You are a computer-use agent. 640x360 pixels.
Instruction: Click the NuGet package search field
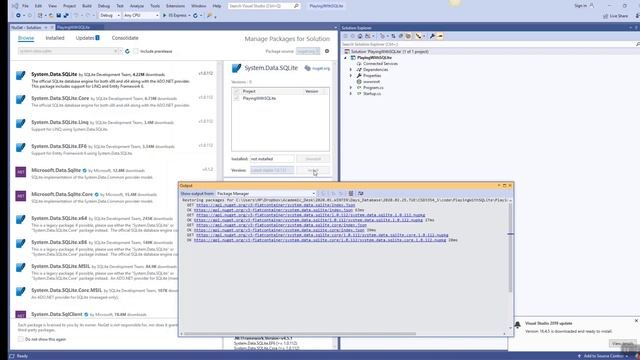coord(69,51)
